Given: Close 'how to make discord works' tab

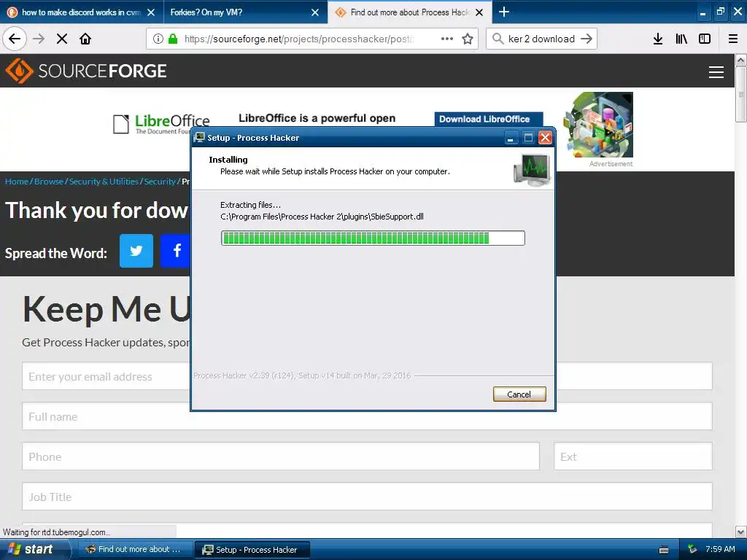Looking at the screenshot, I should pyautogui.click(x=151, y=12).
